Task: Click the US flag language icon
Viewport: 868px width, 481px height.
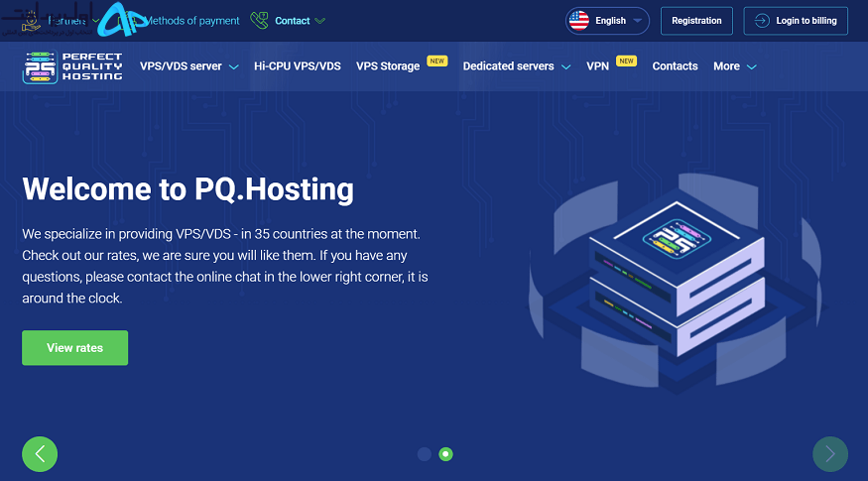Action: 579,21
